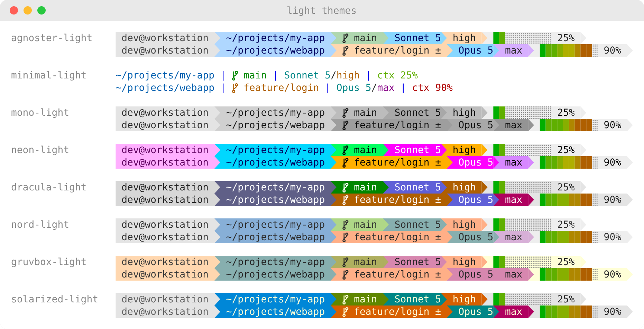Click the 25% context bar in mono-light
644x329 pixels.
(522, 113)
